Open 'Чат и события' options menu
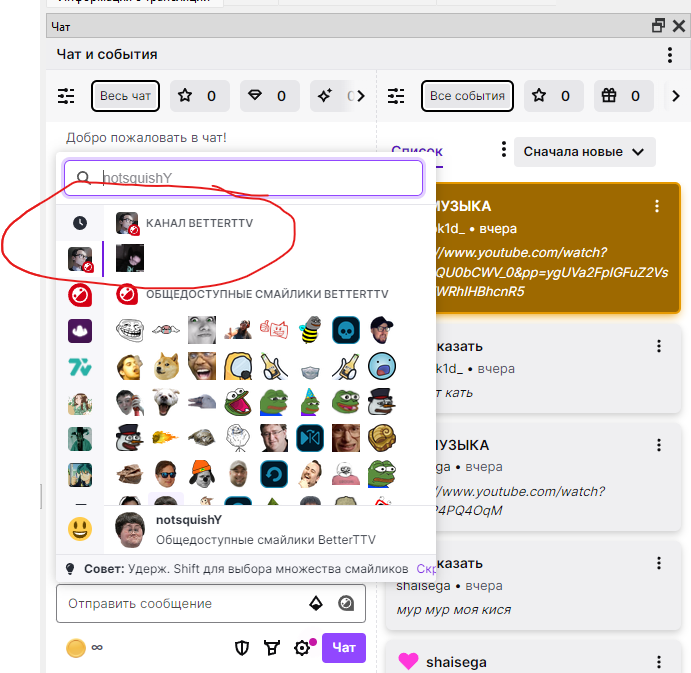This screenshot has width=691, height=673. click(x=670, y=55)
